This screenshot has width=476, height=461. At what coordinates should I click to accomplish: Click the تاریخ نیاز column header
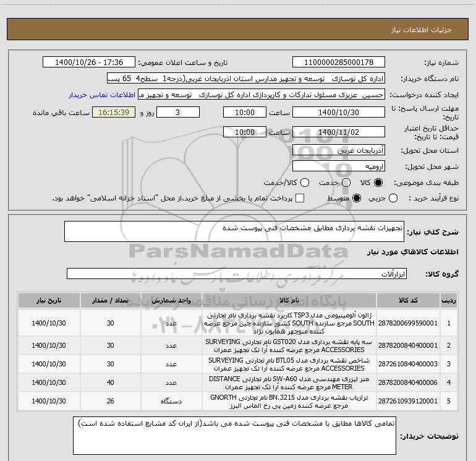pyautogui.click(x=49, y=301)
